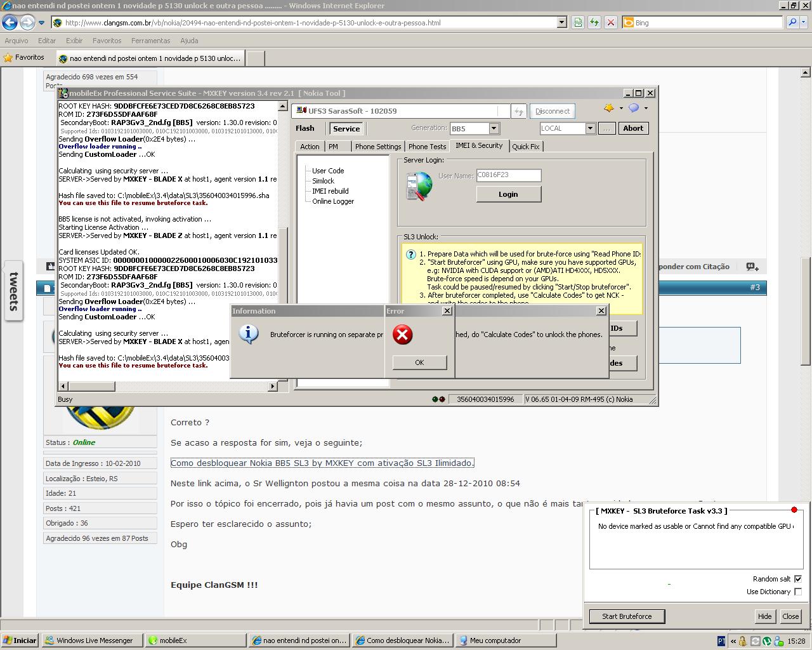Viewport: 812px width, 650px height.
Task: Refresh the page in Internet Explorer
Action: pos(594,22)
